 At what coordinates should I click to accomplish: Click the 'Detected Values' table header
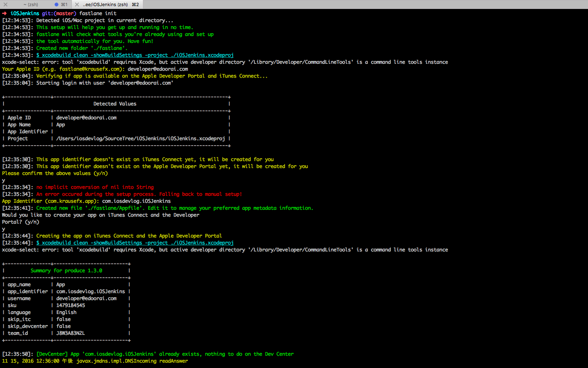[x=115, y=104]
